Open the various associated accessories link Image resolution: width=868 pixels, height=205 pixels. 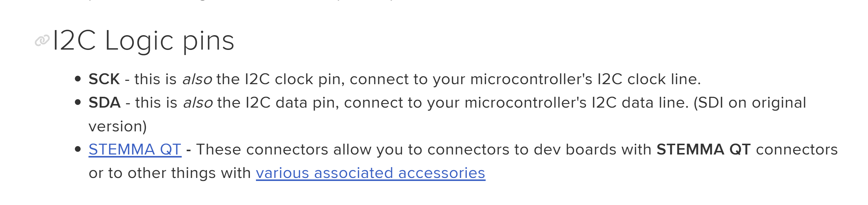[370, 173]
